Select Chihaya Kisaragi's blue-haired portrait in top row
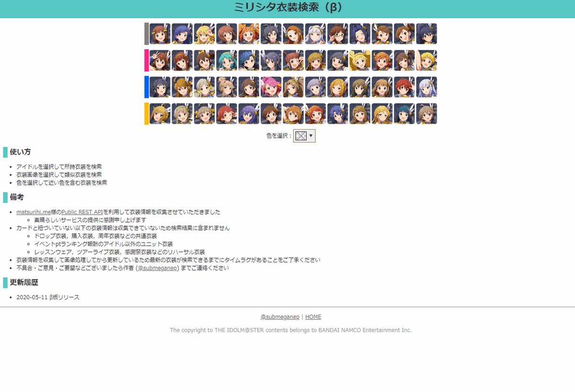This screenshot has height=392, width=575. click(182, 34)
